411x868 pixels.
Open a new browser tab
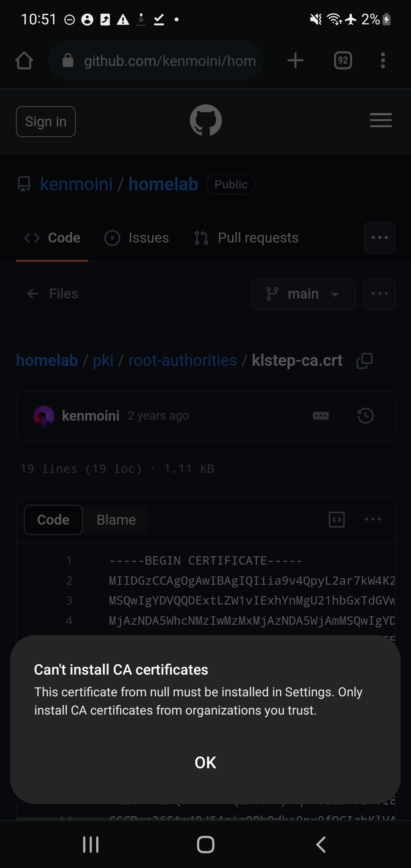(295, 61)
